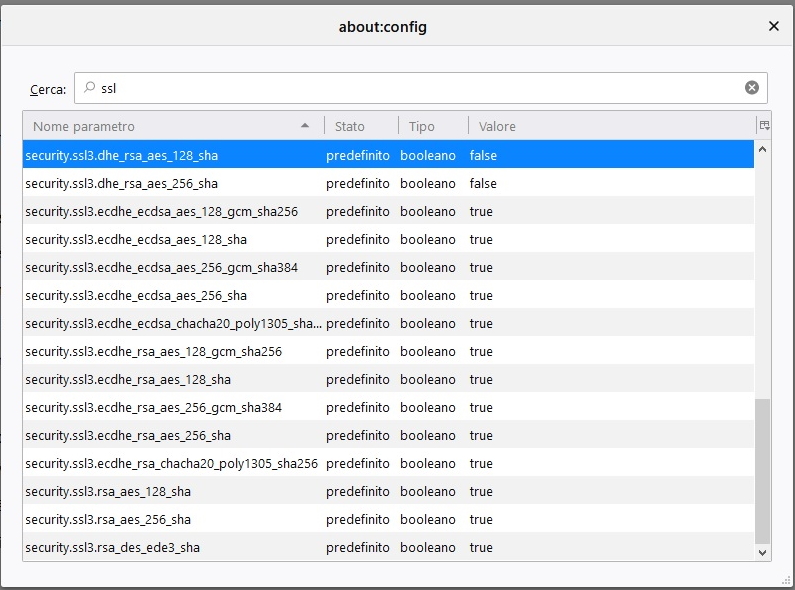
Task: Select security.ssl3.rsa_des_ede3_sha row
Action: [388, 547]
